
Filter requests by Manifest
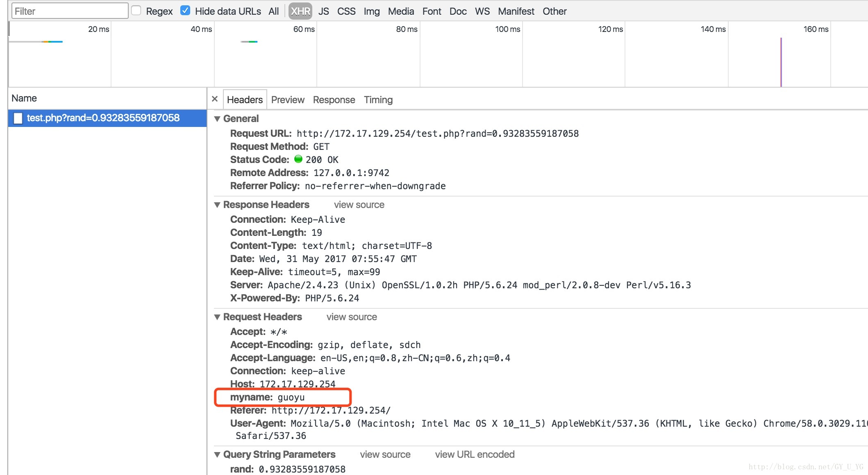[516, 11]
